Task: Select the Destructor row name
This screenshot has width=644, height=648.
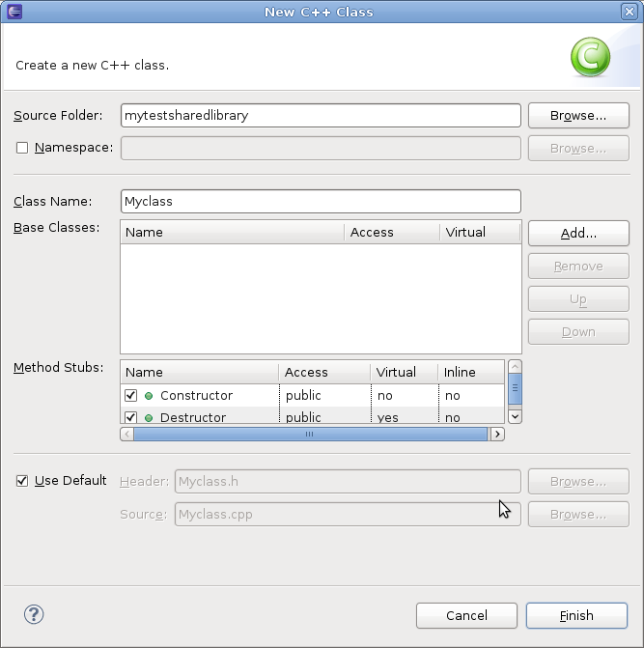Action: (193, 417)
